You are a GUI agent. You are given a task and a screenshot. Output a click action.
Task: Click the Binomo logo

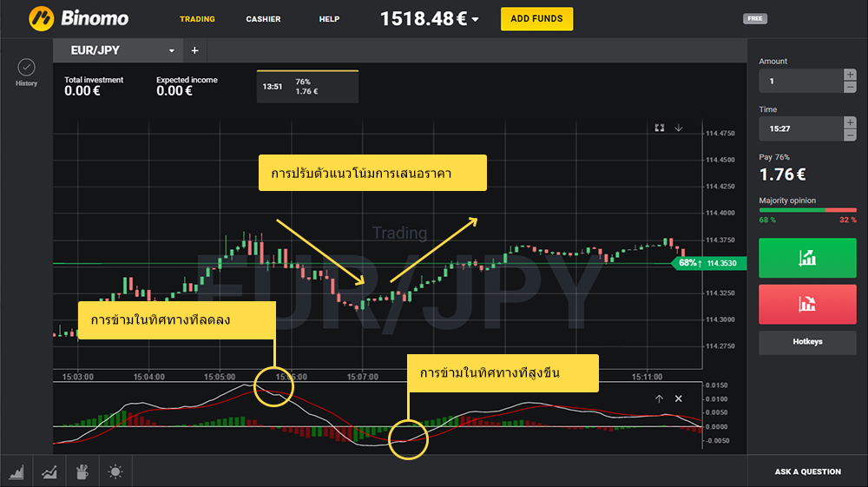point(79,18)
